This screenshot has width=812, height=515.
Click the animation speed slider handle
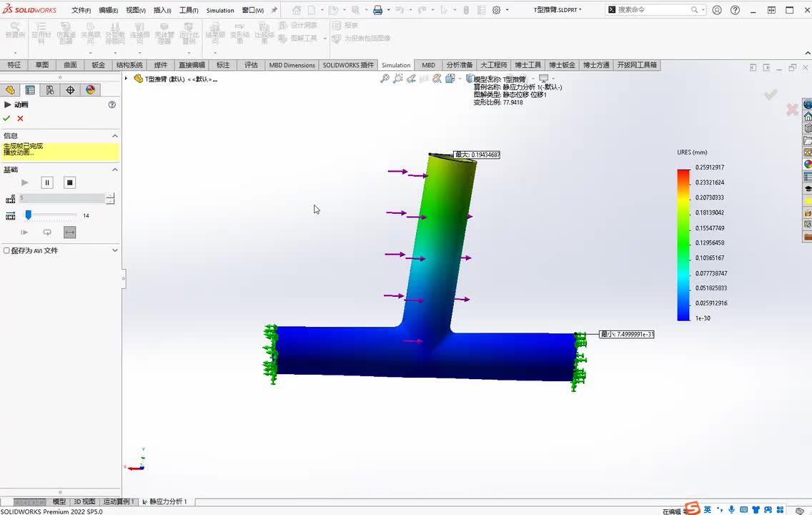click(29, 215)
